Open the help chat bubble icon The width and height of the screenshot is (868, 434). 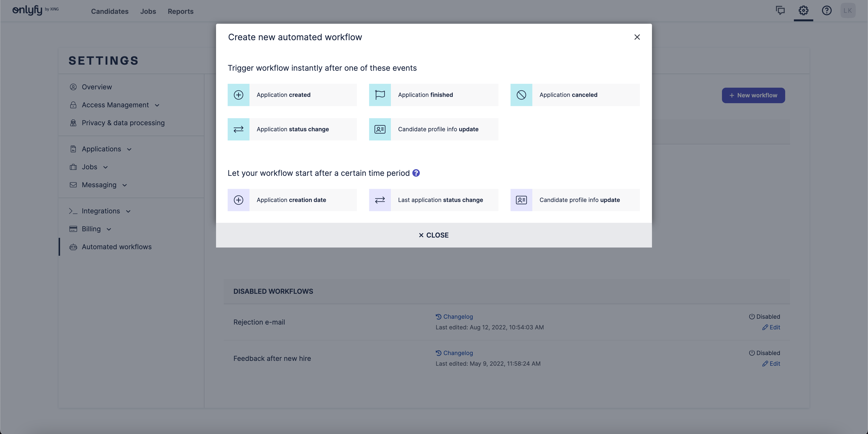pos(780,10)
